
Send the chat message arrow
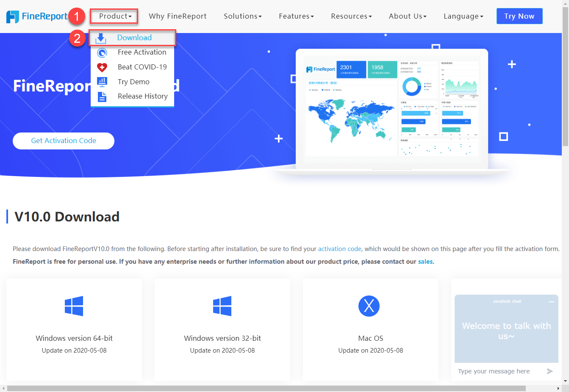tap(550, 371)
